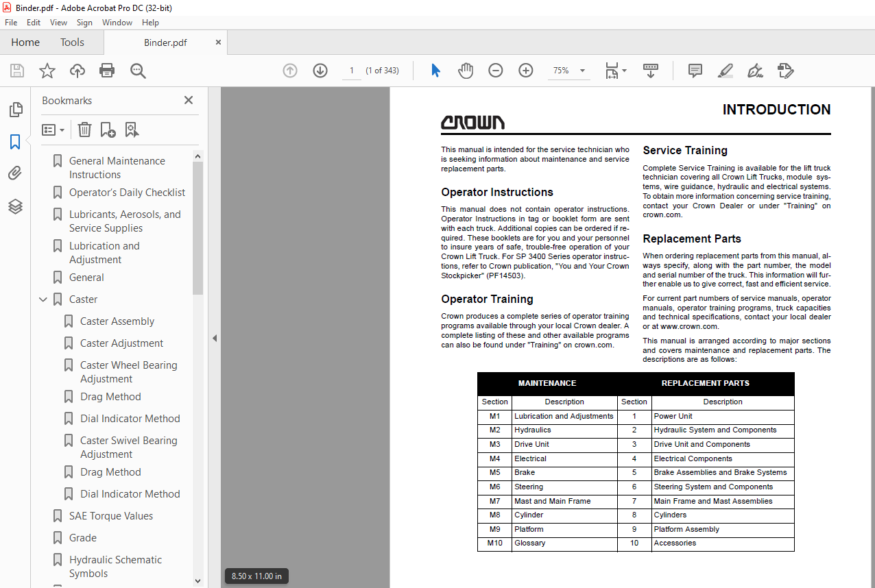Image resolution: width=875 pixels, height=588 pixels.
Task: Open fit page options dropdown arrow
Action: [x=624, y=71]
